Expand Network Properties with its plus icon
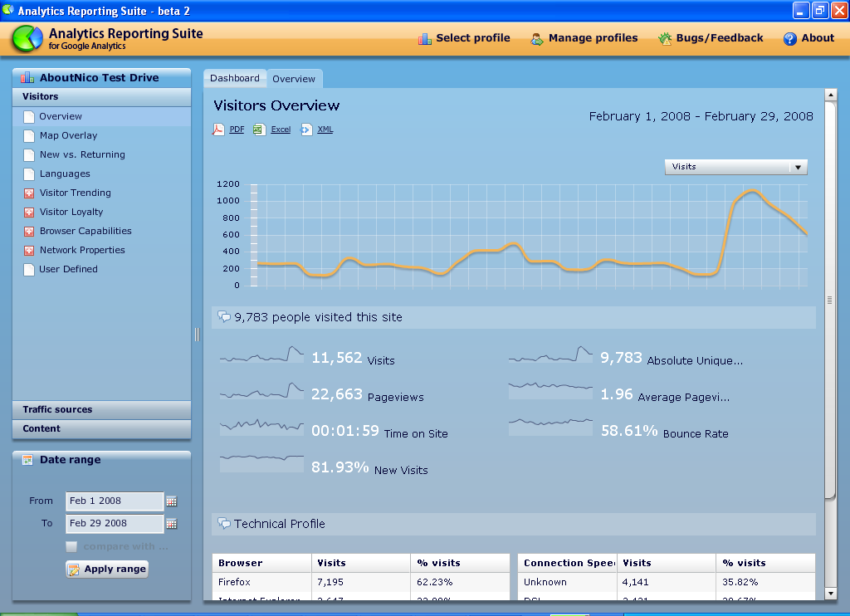Viewport: 850px width, 616px height. tap(29, 251)
